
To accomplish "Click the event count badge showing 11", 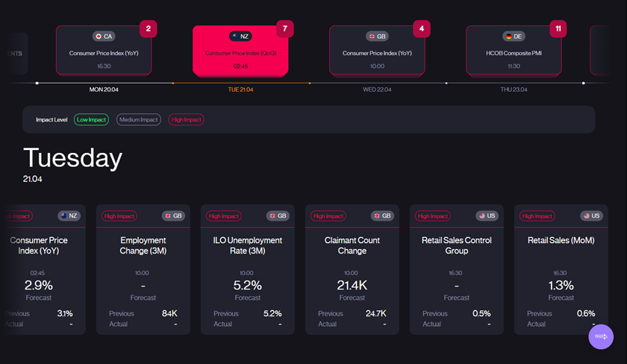I will [558, 28].
